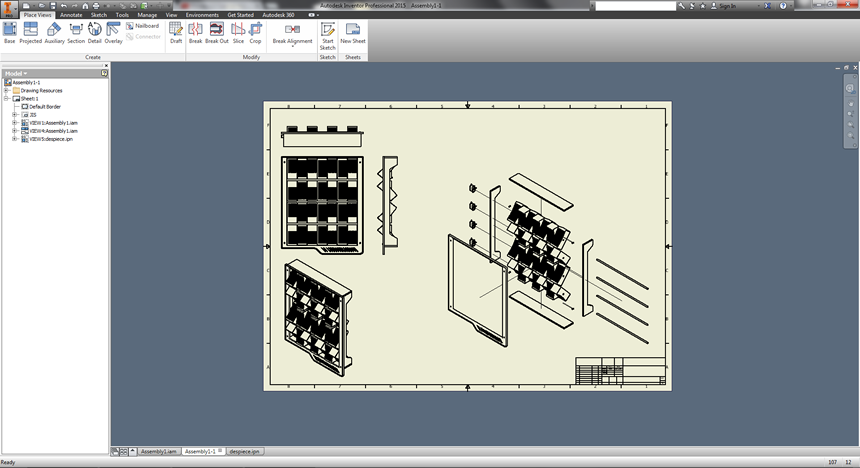Click the Break Out tool
The width and height of the screenshot is (860, 468).
[x=217, y=33]
